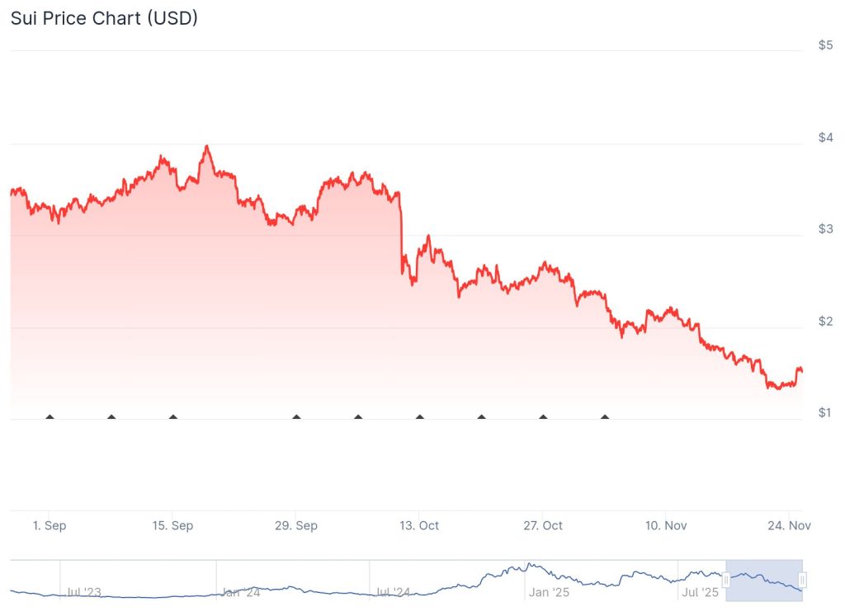Click Jan '25 in the navigator timeline

pyautogui.click(x=550, y=592)
